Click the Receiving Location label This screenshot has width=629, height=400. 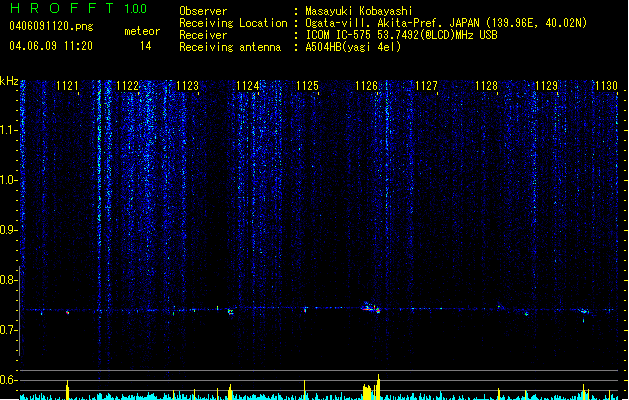point(233,23)
